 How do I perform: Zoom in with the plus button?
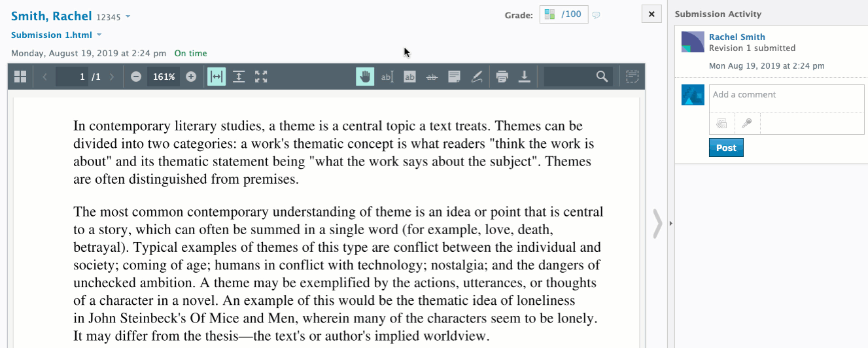point(191,77)
